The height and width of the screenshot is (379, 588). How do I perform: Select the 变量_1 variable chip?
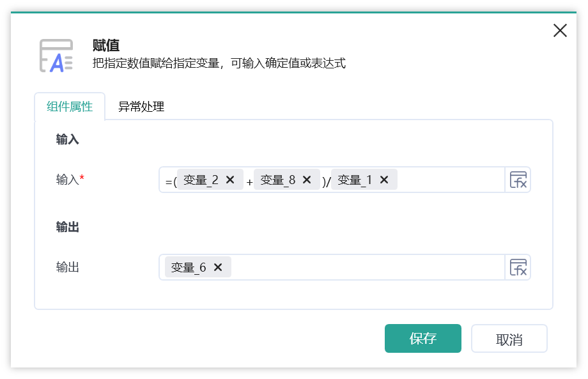point(355,180)
